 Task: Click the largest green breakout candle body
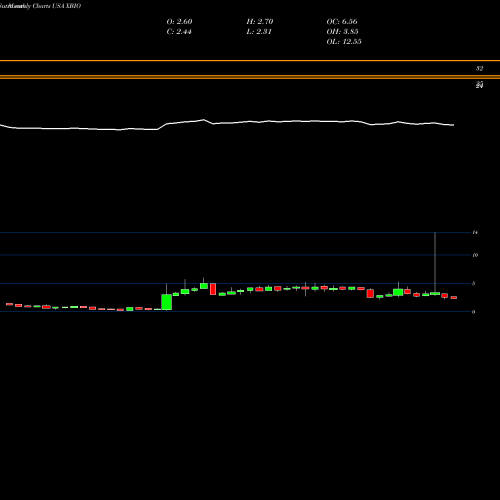pos(167,302)
